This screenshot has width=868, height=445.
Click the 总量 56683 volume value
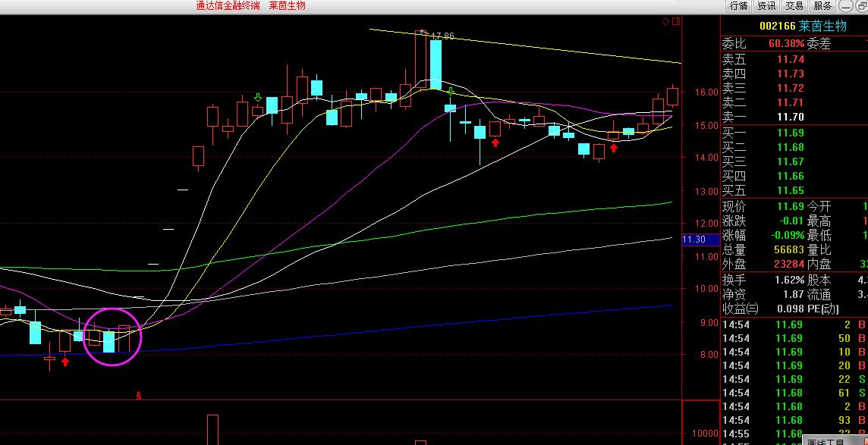click(789, 250)
